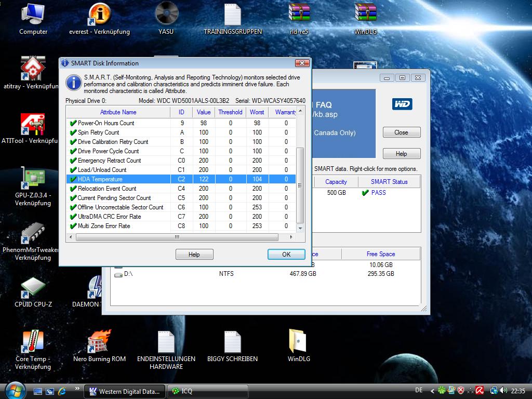Select the Power-On Hours Count row

[181, 123]
